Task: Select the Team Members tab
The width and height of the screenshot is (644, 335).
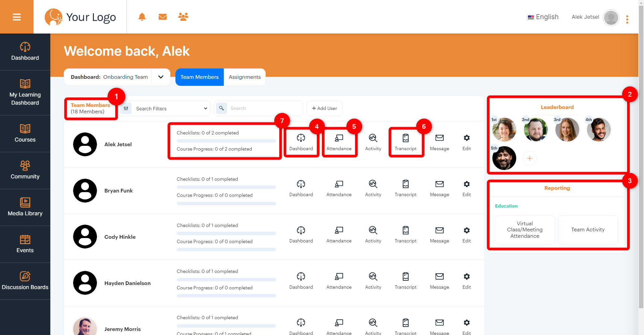Action: (199, 77)
